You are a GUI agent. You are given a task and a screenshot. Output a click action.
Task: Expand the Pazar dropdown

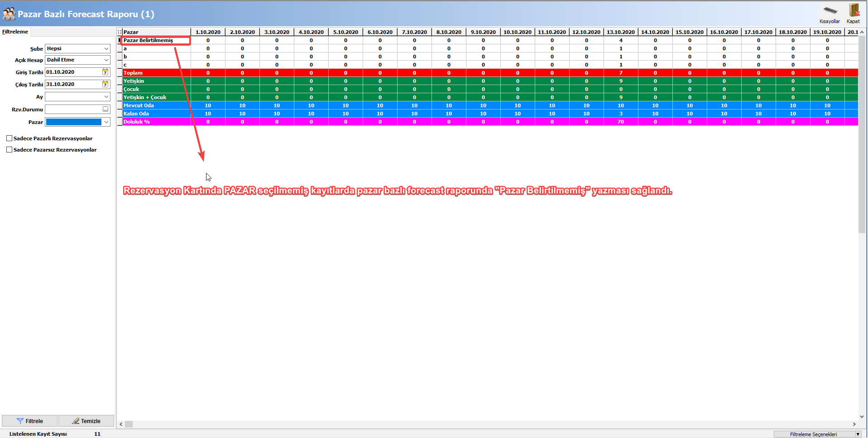click(106, 122)
